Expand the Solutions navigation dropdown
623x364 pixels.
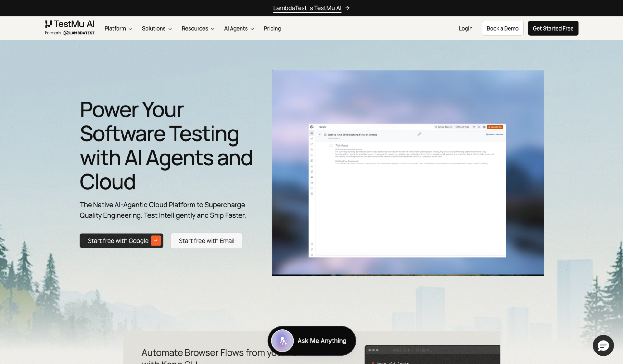[x=157, y=28]
